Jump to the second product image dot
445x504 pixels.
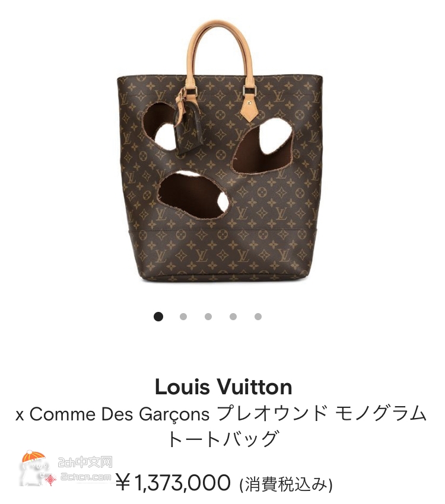coord(183,317)
